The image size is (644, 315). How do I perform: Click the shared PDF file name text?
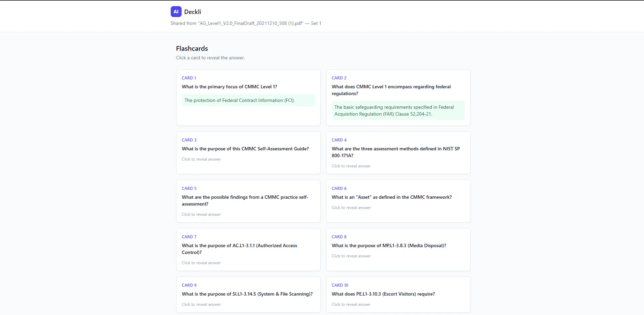coord(250,24)
